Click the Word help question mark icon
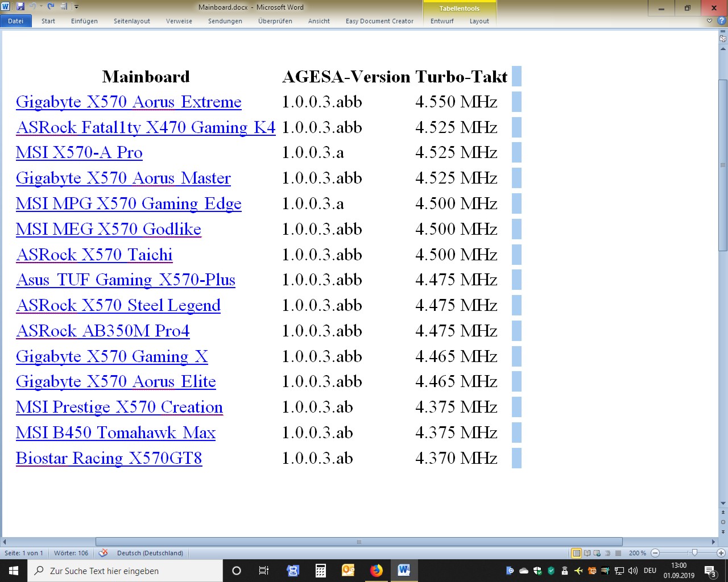The width and height of the screenshot is (728, 582). pos(721,21)
